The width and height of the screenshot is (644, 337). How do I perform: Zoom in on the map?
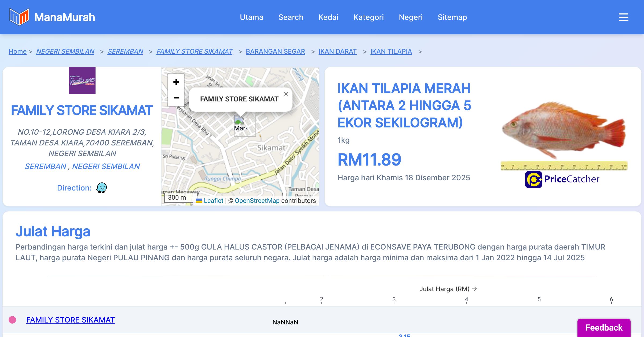coord(176,82)
